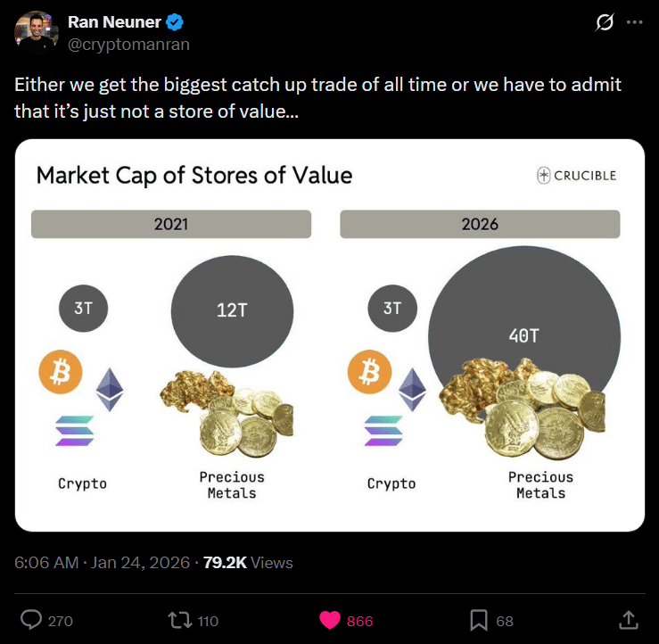659x644 pixels.
Task: Click the 866 likes count
Action: coord(359,621)
